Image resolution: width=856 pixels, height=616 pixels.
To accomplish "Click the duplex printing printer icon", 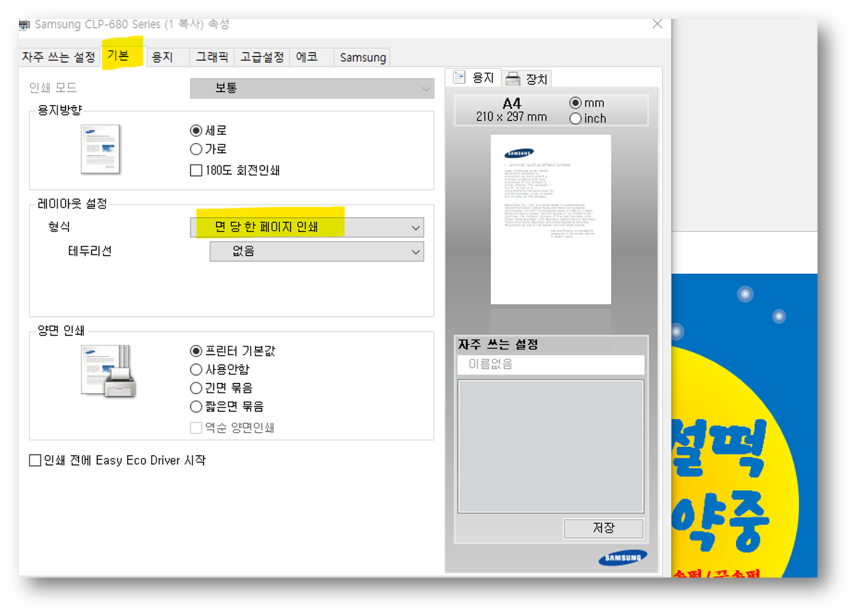I will pos(108,371).
